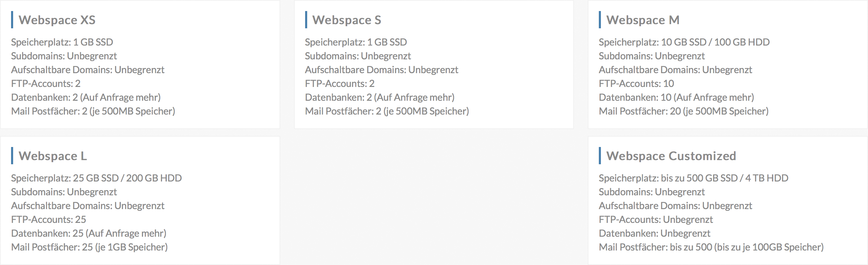
Task: Select Datenbanken: 25 (Auf Anfrage mehr)
Action: pos(88,233)
